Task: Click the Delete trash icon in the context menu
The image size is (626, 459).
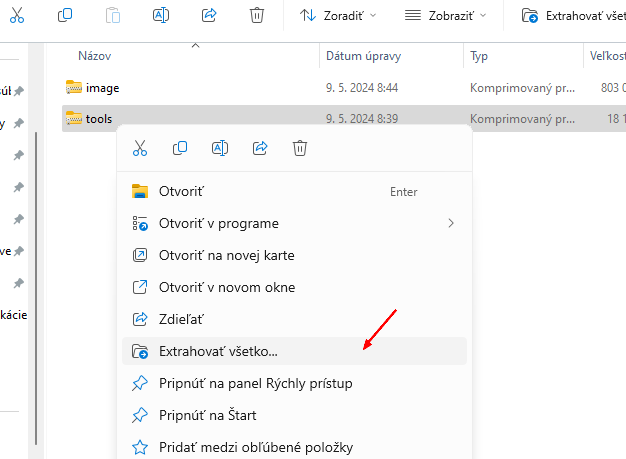Action: pyautogui.click(x=300, y=148)
